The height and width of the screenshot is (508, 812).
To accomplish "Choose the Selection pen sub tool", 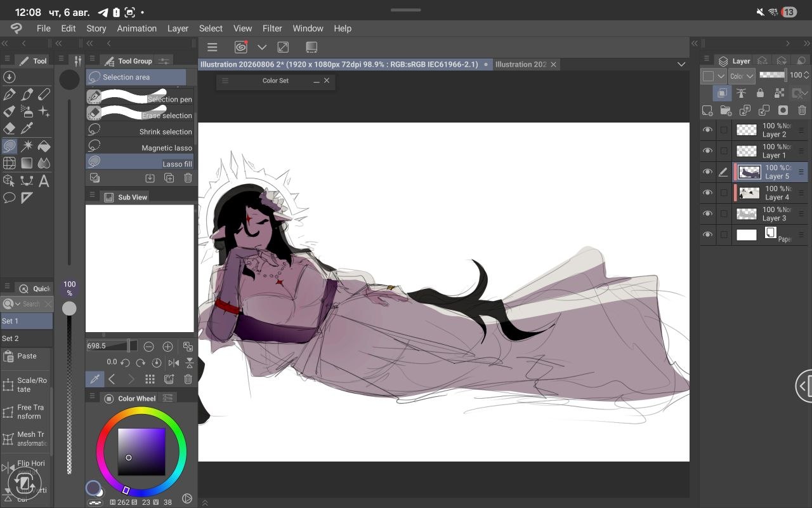I will click(x=140, y=99).
